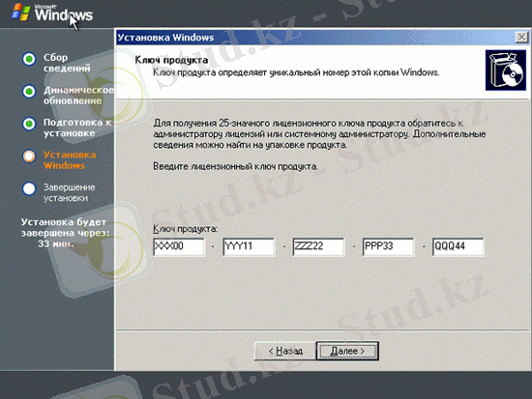Click the Windows flag logo
Screen dimensions: 532x399
[x=21, y=12]
